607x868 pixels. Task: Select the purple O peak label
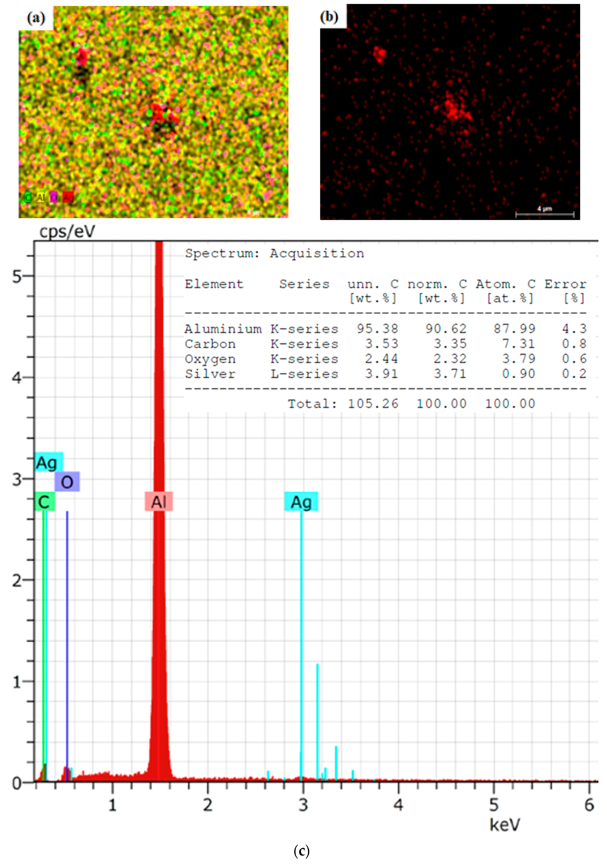[67, 482]
